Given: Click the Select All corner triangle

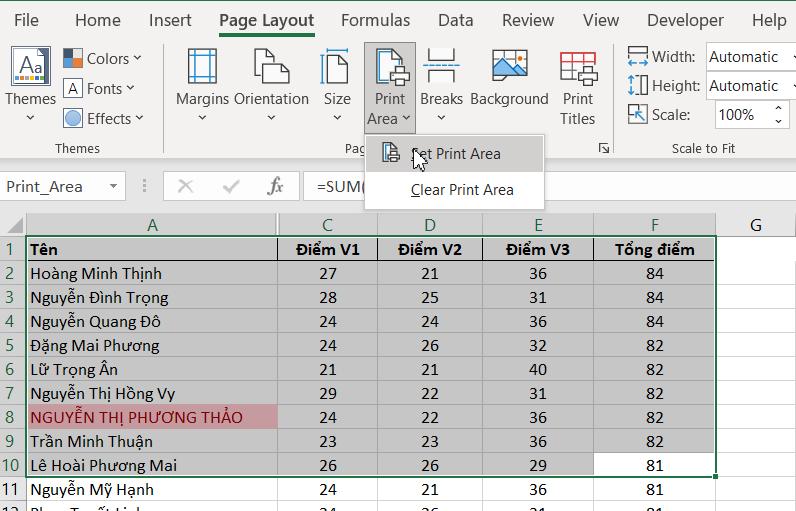Looking at the screenshot, I should click(14, 224).
